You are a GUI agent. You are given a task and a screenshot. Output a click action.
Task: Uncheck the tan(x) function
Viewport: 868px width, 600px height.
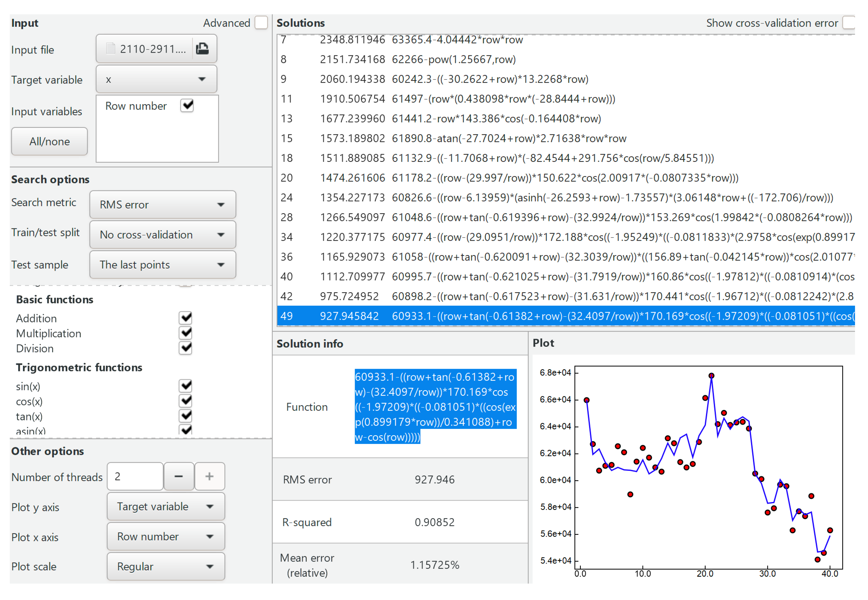[x=185, y=416]
